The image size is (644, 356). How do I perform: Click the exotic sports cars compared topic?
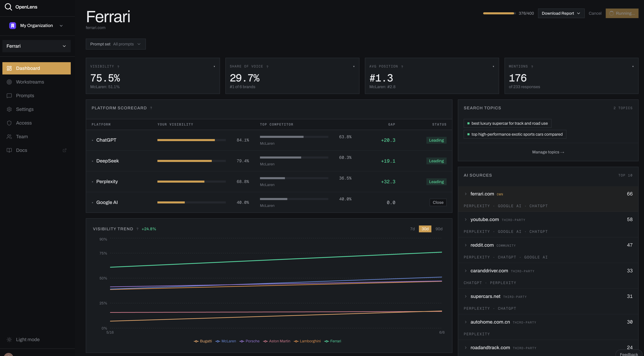pos(515,134)
